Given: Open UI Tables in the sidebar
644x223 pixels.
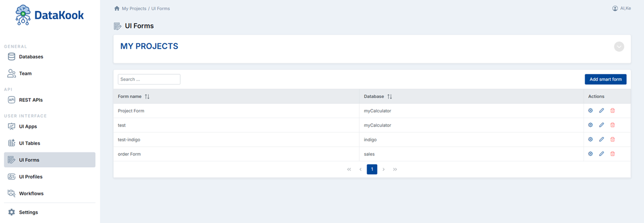Looking at the screenshot, I should tap(50, 143).
